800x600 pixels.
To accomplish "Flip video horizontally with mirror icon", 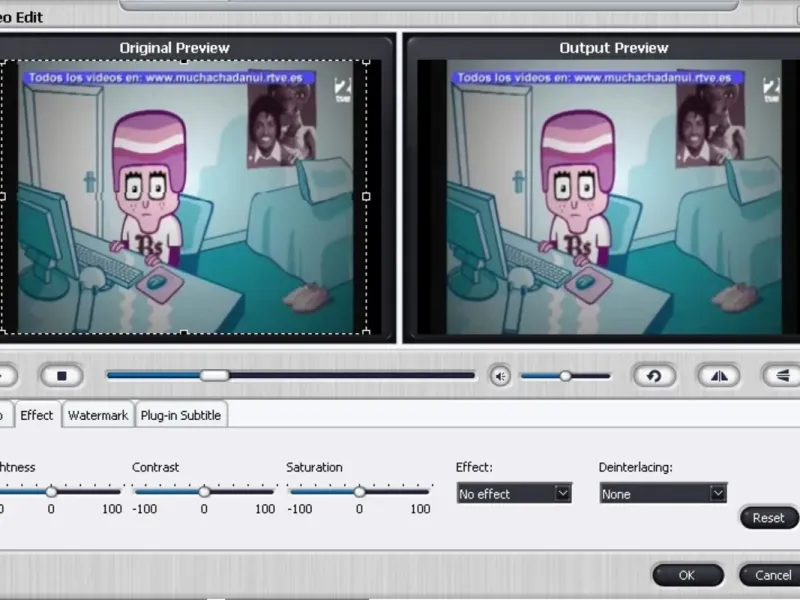I will pos(719,376).
